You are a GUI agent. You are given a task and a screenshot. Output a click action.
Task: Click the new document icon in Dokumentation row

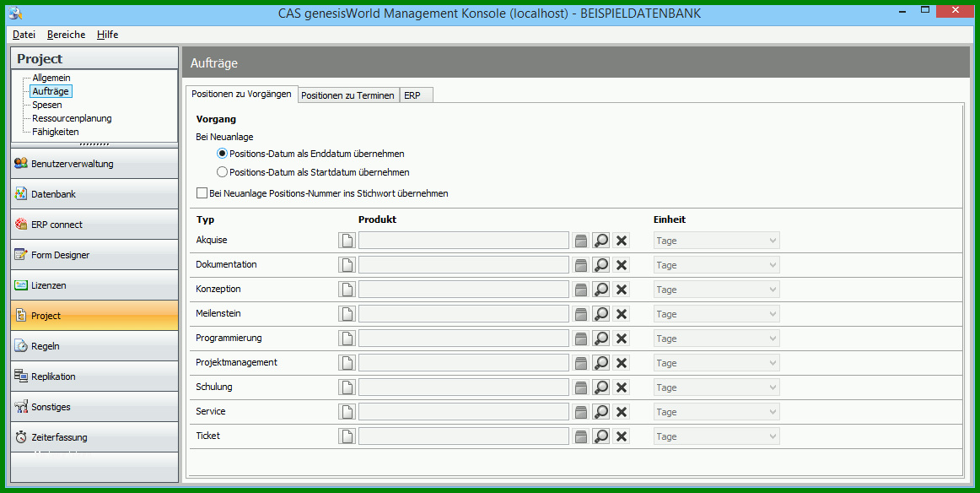point(347,264)
